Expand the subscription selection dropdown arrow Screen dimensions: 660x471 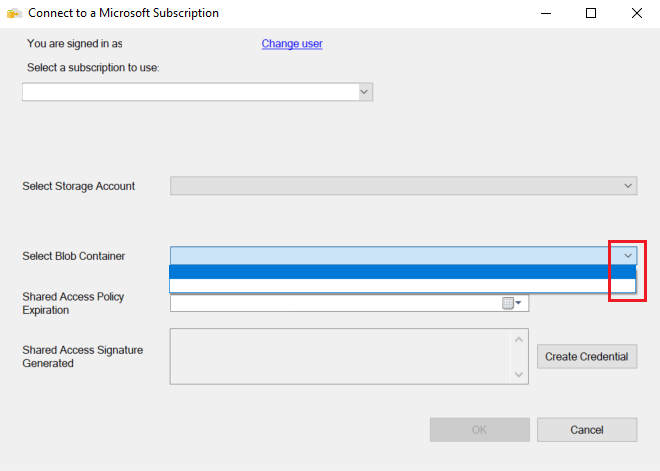365,92
